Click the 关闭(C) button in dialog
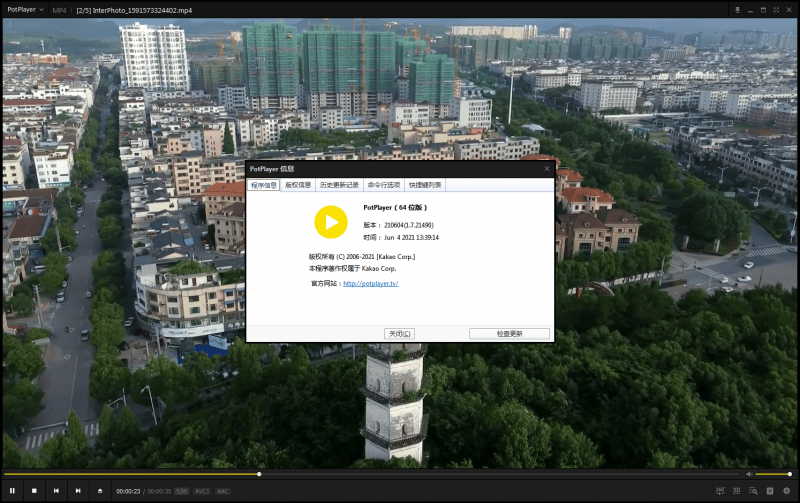The image size is (800, 503). tap(399, 333)
